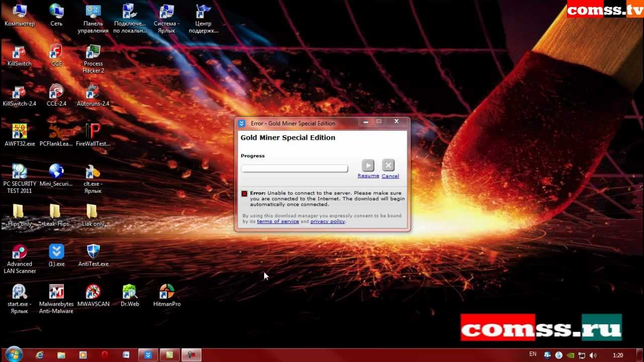
Task: Select the AntiTest.exe shield icon
Action: pos(93,255)
